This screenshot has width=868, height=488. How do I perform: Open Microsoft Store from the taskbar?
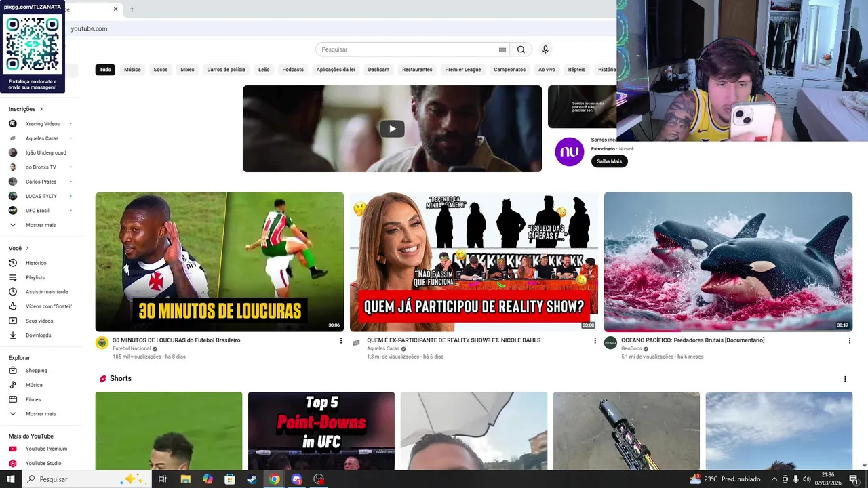pos(230,479)
